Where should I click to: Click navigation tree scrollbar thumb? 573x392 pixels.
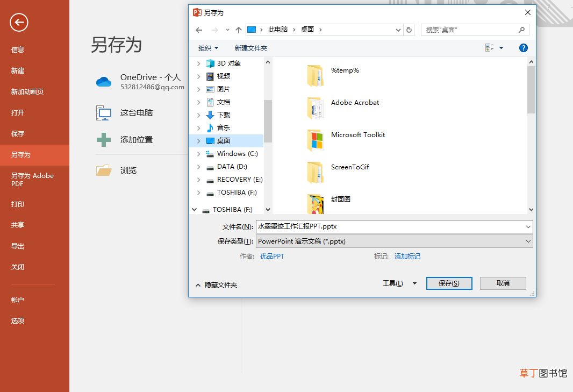tap(268, 121)
